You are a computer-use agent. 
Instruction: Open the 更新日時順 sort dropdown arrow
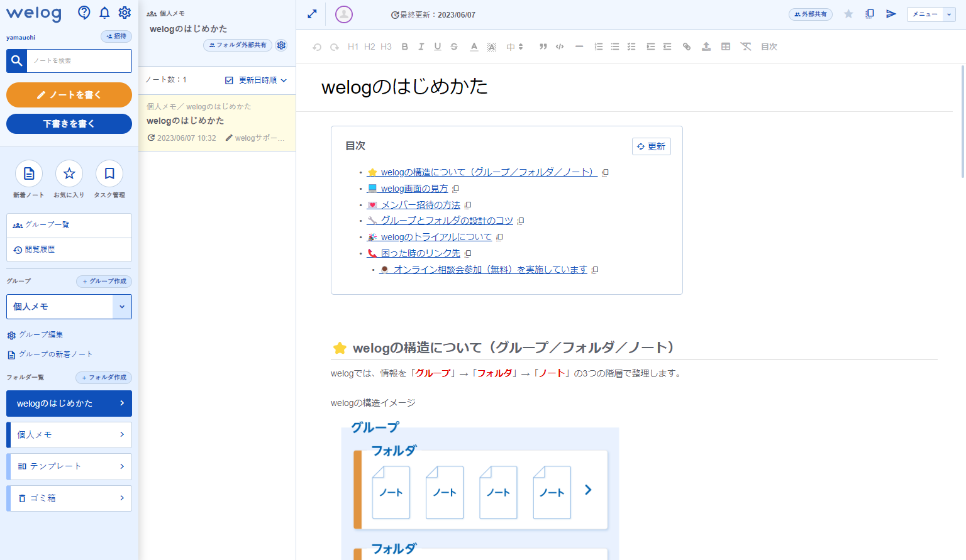pos(284,80)
